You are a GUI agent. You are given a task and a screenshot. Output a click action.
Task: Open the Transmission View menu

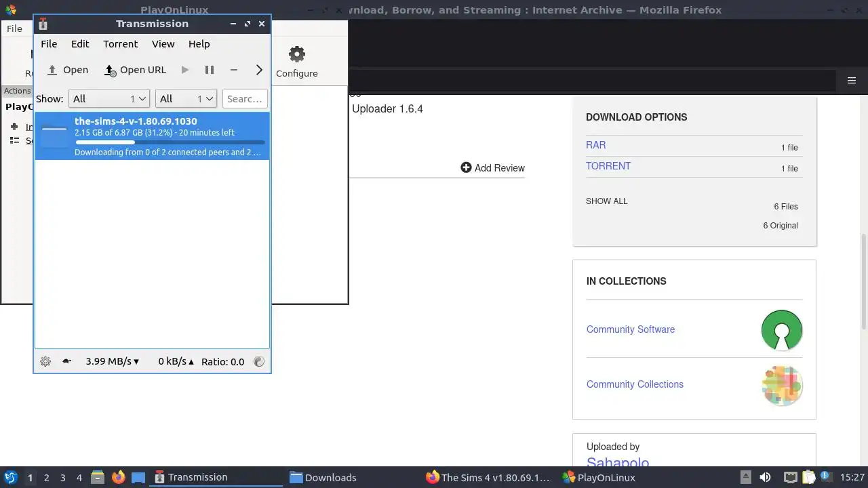click(x=163, y=44)
